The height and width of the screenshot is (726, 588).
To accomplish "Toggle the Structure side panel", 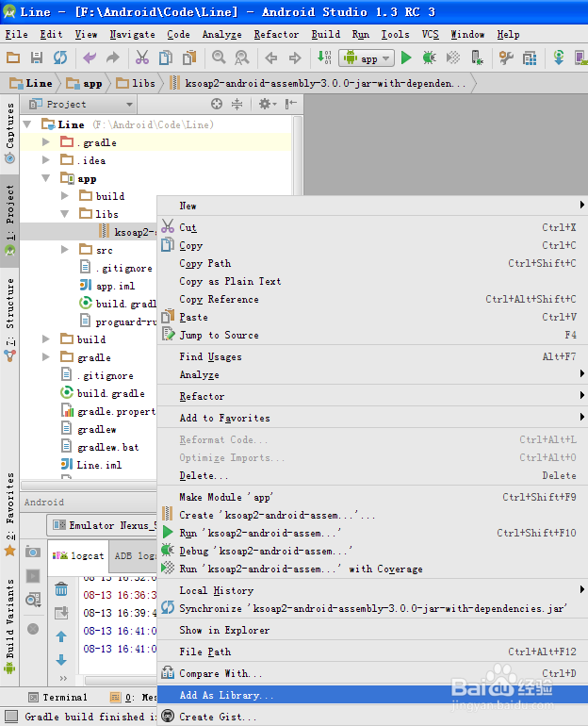I will (9, 320).
